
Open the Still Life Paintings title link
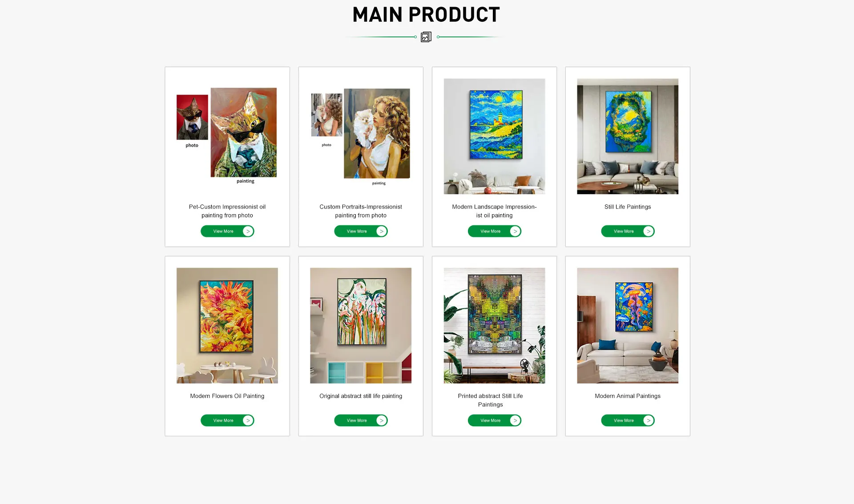pyautogui.click(x=627, y=207)
